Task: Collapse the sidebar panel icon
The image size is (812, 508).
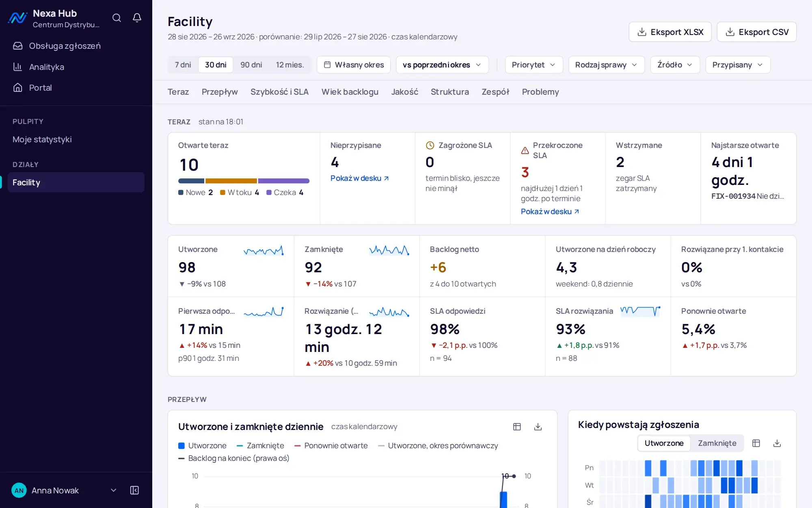Action: (x=134, y=490)
